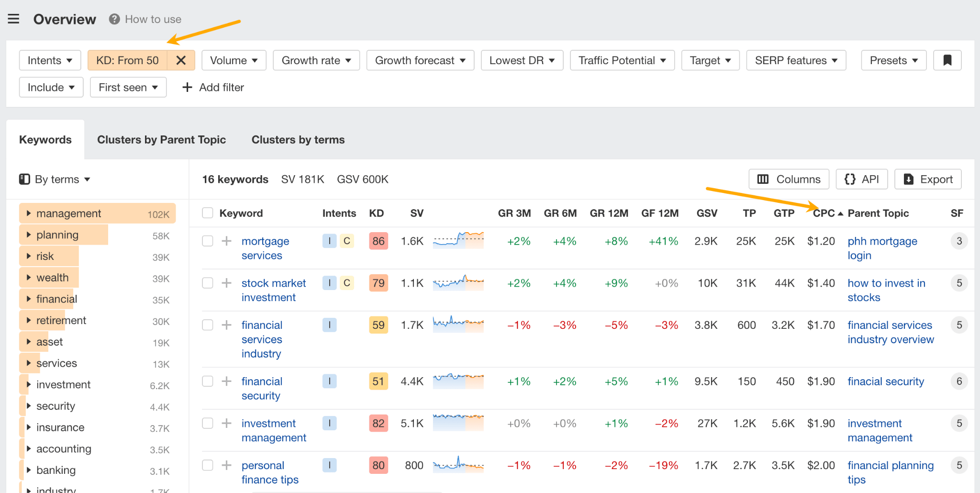Switch to Clusters by Parent Topic tab
This screenshot has height=493, width=980.
(x=162, y=139)
